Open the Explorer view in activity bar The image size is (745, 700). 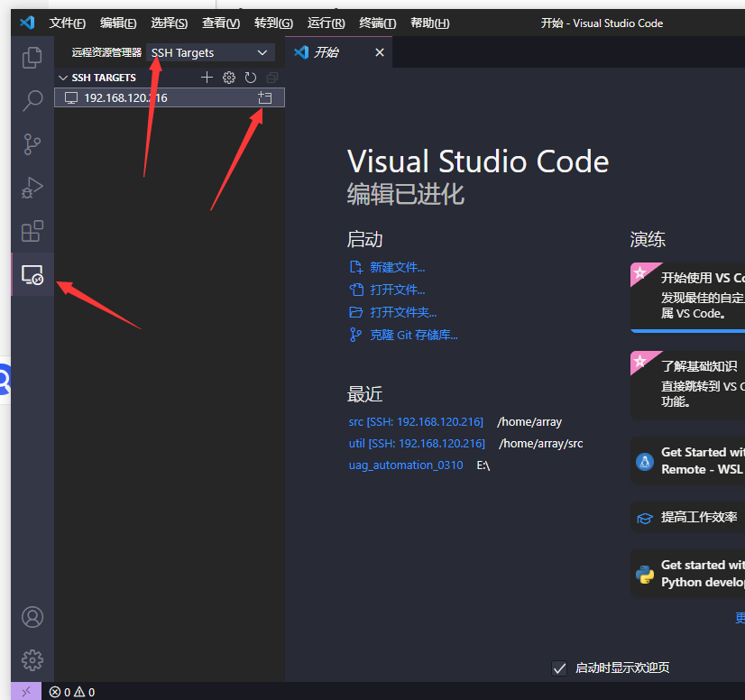[32, 57]
